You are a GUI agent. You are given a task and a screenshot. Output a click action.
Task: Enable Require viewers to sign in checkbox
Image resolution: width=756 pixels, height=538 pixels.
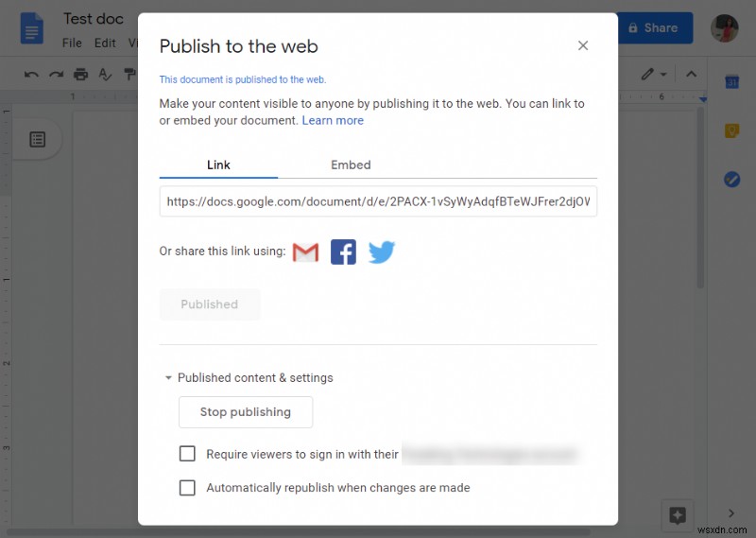coord(187,454)
